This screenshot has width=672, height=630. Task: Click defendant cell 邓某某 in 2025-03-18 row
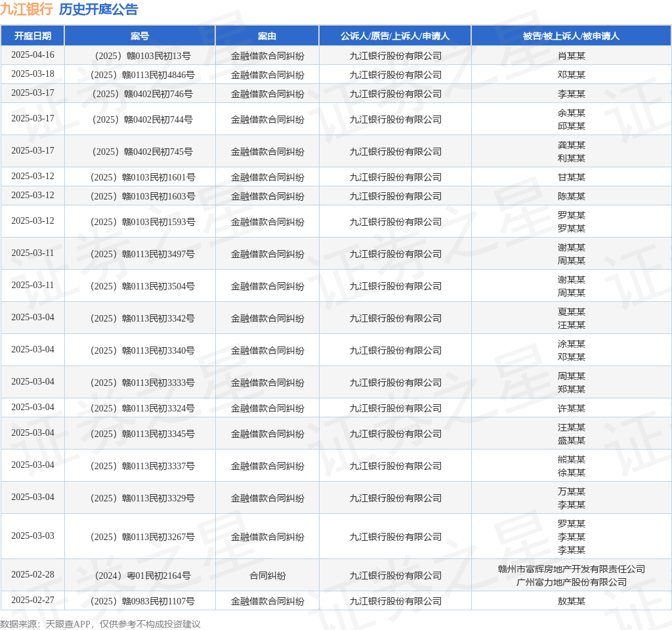(572, 75)
